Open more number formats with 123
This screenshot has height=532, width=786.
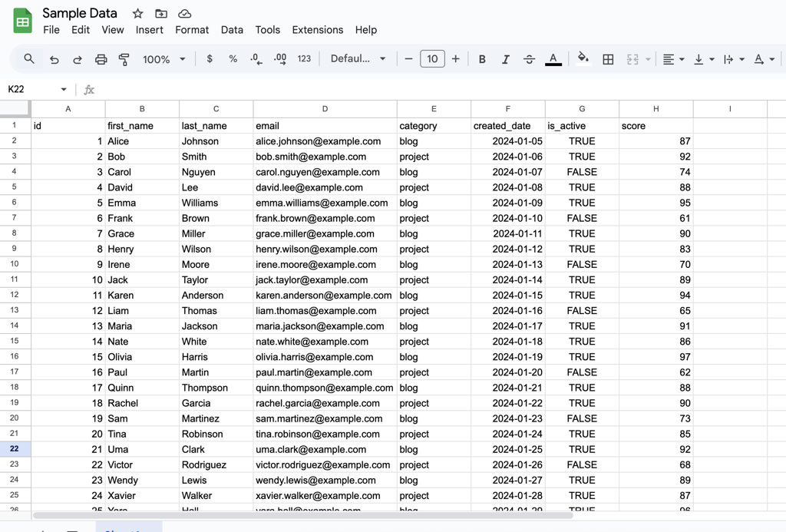click(x=304, y=58)
